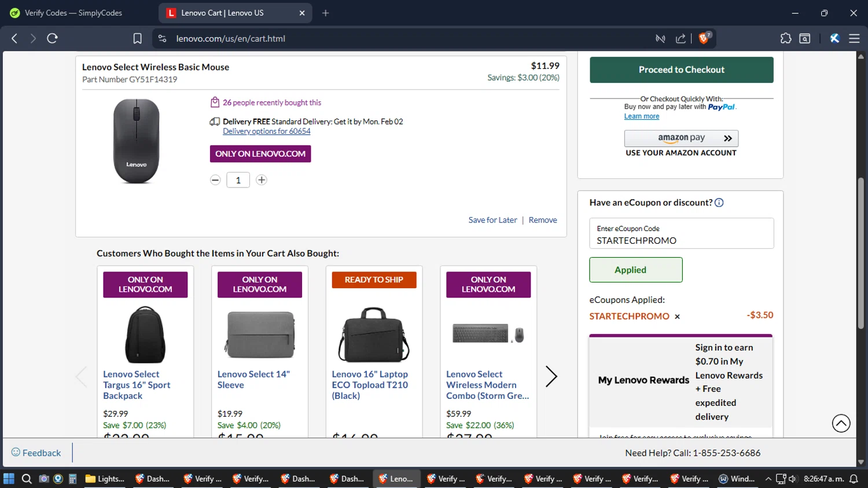Open the Lights folder taskbar item
The height and width of the screenshot is (488, 868).
point(105,479)
